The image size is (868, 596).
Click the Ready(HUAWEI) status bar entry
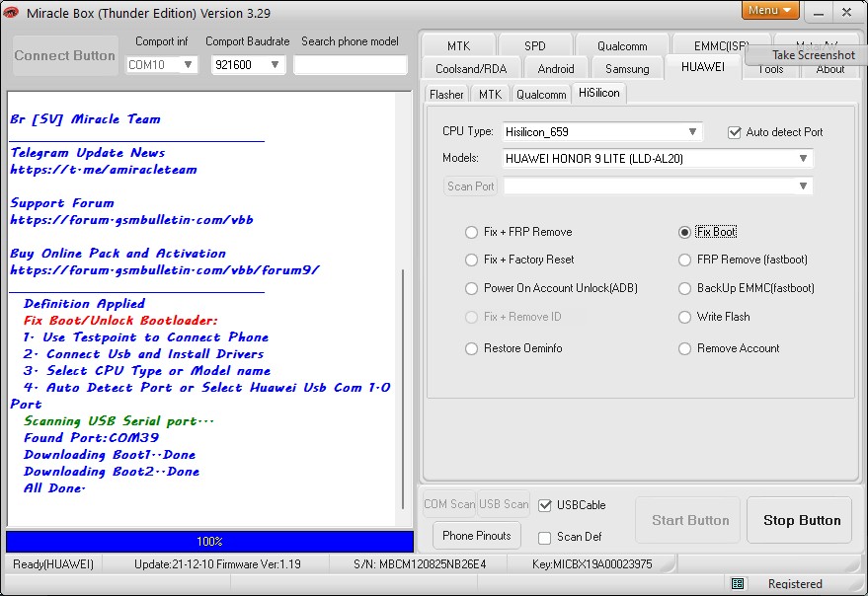click(x=53, y=564)
